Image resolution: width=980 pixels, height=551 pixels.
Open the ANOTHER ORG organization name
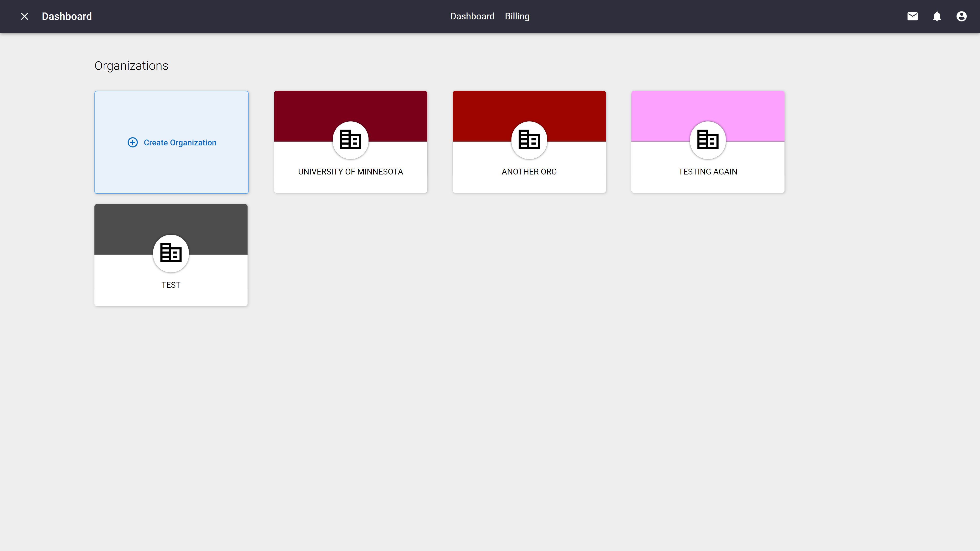[529, 171]
